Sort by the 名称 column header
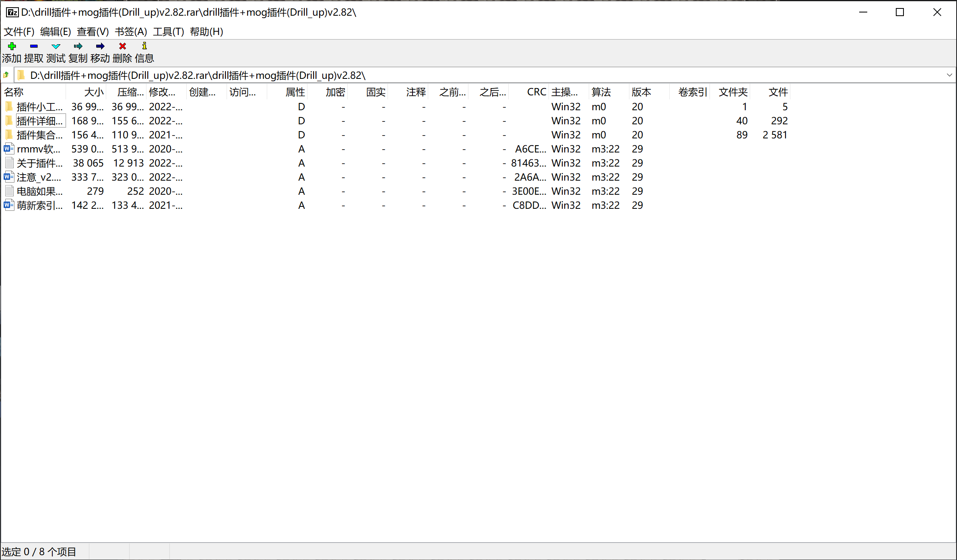The height and width of the screenshot is (560, 957). pyautogui.click(x=34, y=92)
